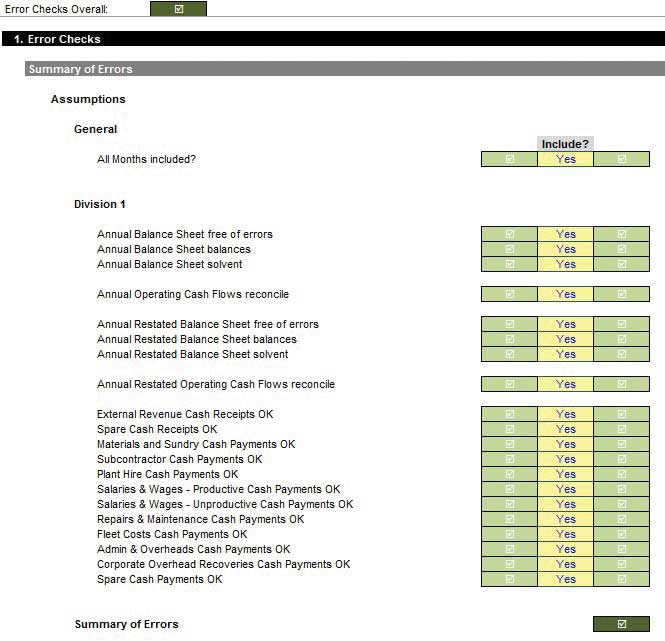Click left check icon for Annual Restated Balance Sheet balances
Image resolution: width=665 pixels, height=641 pixels.
click(x=509, y=339)
